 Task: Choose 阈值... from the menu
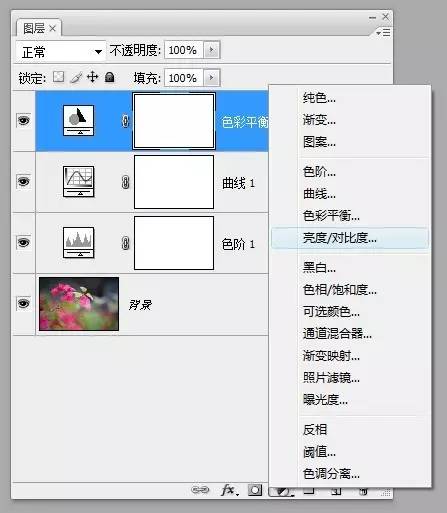click(350, 452)
